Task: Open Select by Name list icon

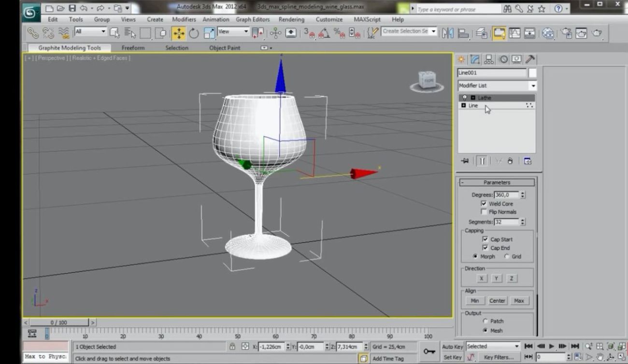Action: coord(130,33)
